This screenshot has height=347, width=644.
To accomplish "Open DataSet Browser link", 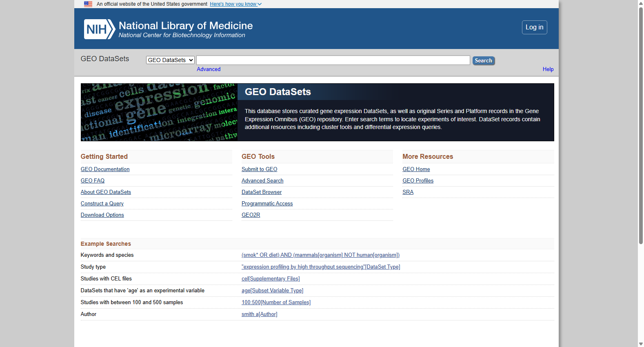I will (x=262, y=192).
